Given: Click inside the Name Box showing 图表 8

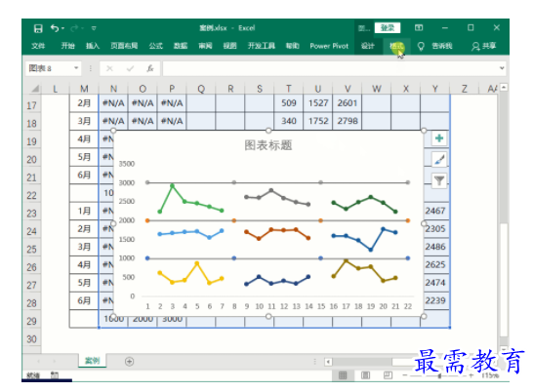Looking at the screenshot, I should click(49, 68).
